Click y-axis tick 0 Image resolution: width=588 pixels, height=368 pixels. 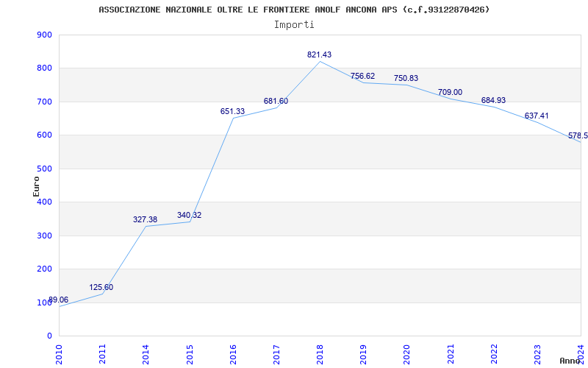[x=49, y=336]
